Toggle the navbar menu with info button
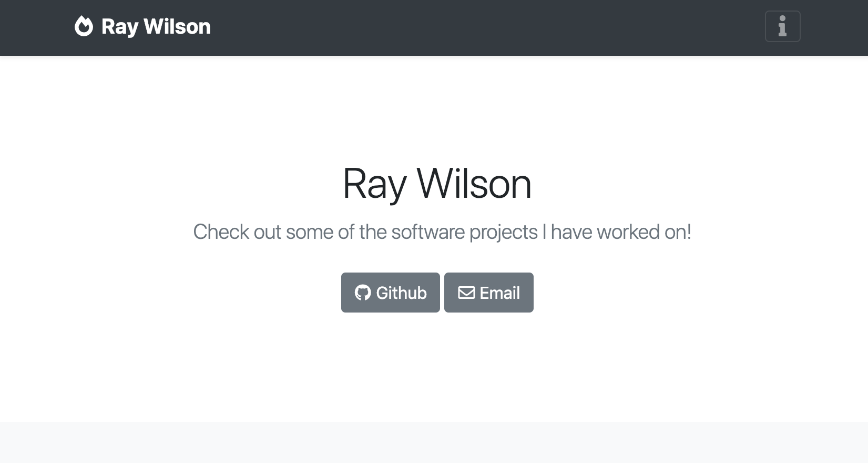Image resolution: width=868 pixels, height=463 pixels. pos(782,26)
